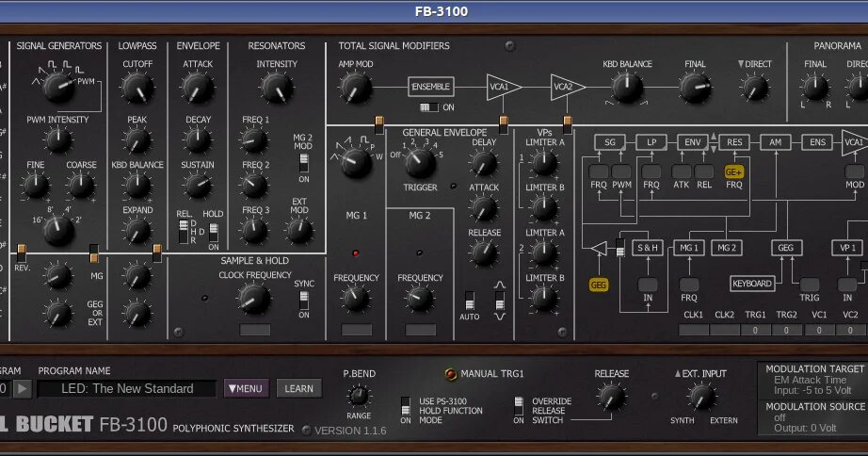Click the Lowpass PEAK knob
The height and width of the screenshot is (456, 868).
[x=137, y=140]
